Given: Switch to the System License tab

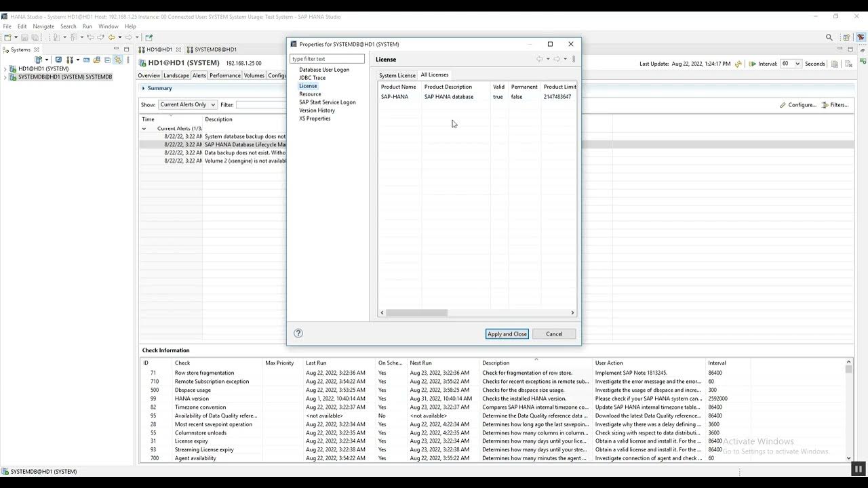Looking at the screenshot, I should 397,75.
